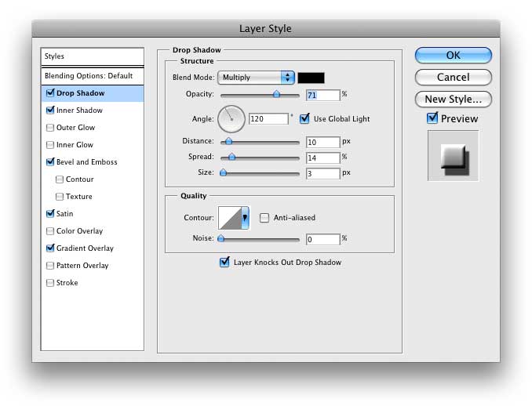Open Bevel and Emboss settings via label
Screen dimensions: 532x406
(87, 162)
